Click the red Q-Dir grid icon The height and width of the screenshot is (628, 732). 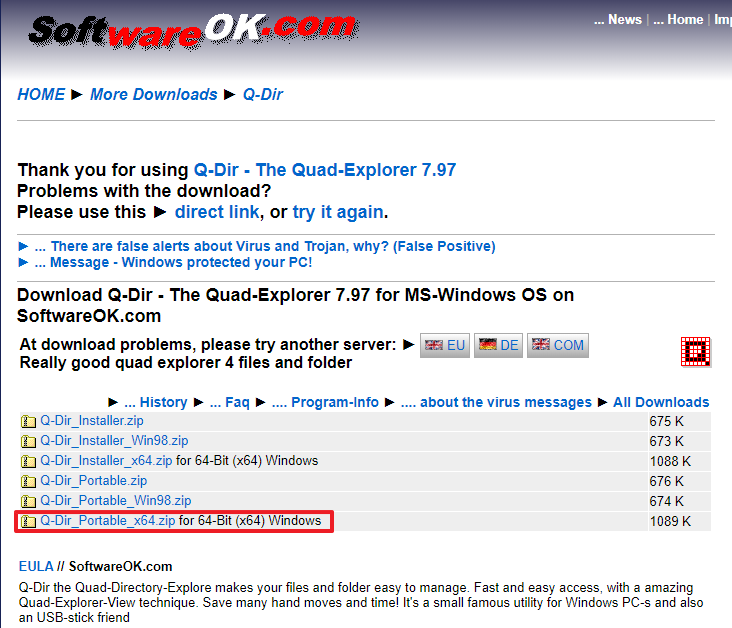coord(696,352)
